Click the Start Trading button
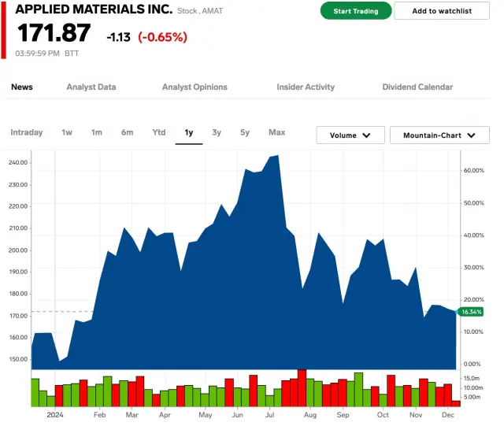Screen dimensions: 504x426 (x=355, y=11)
